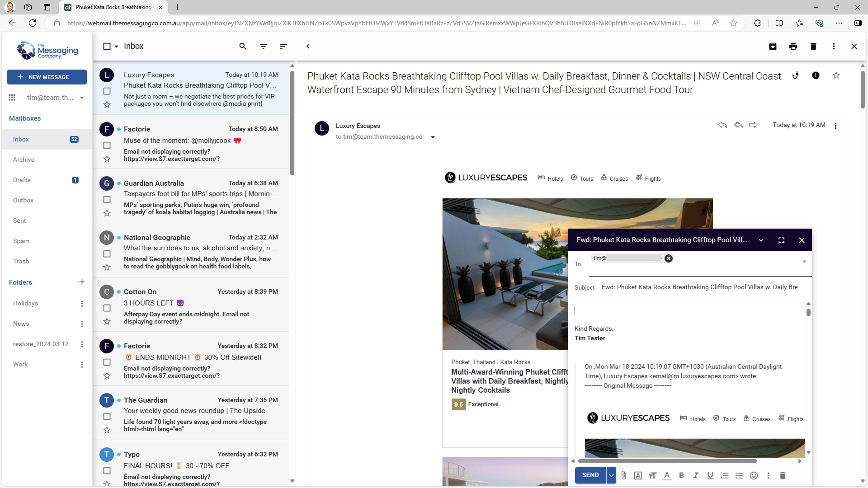
Task: Open more options beside the email timestamp
Action: click(835, 126)
